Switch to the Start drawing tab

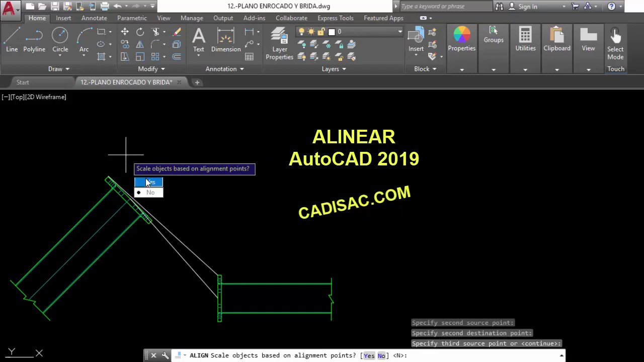(x=23, y=82)
